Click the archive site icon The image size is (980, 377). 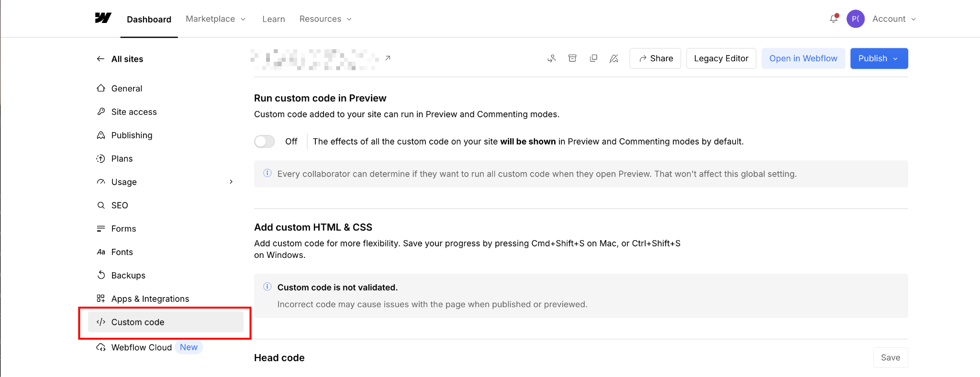point(572,58)
